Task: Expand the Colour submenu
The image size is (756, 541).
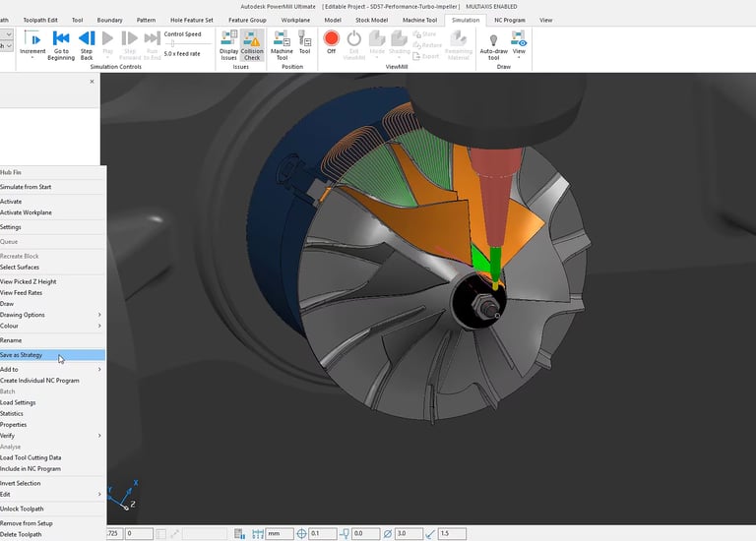Action: click(52, 326)
